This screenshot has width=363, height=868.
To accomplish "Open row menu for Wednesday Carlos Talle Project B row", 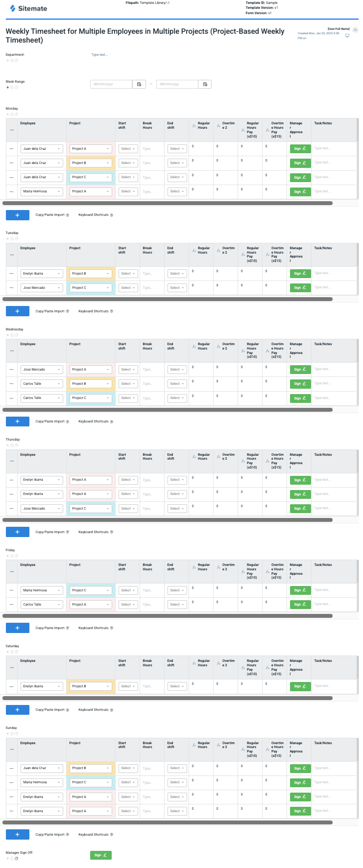I will point(12,384).
